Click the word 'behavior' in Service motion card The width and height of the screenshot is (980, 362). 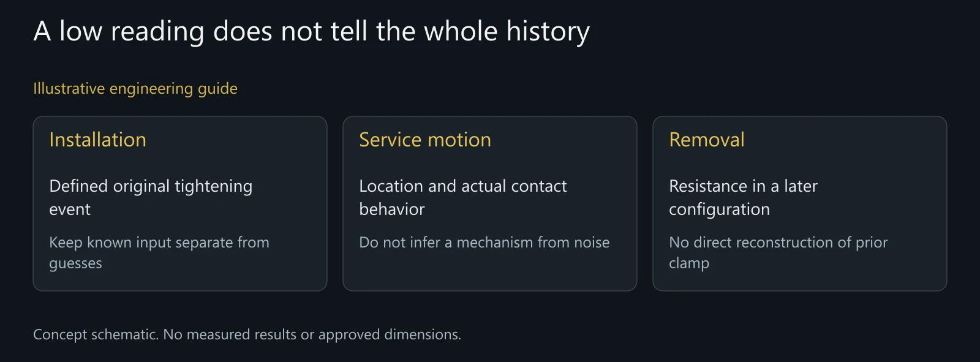[x=392, y=209]
